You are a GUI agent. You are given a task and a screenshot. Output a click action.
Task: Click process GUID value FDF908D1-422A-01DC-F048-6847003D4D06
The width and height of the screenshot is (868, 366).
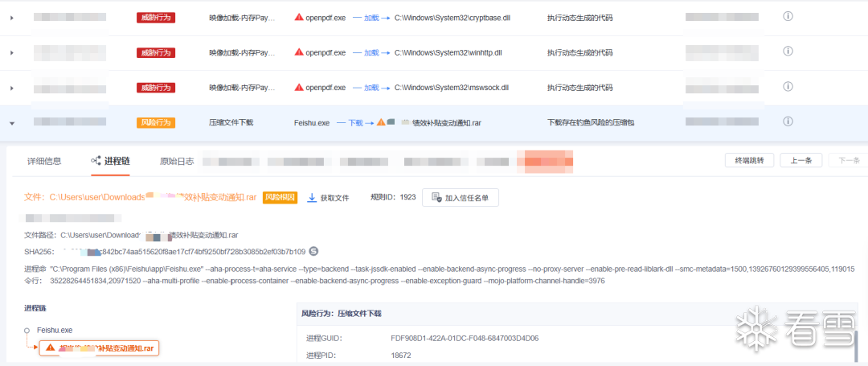[x=465, y=339]
